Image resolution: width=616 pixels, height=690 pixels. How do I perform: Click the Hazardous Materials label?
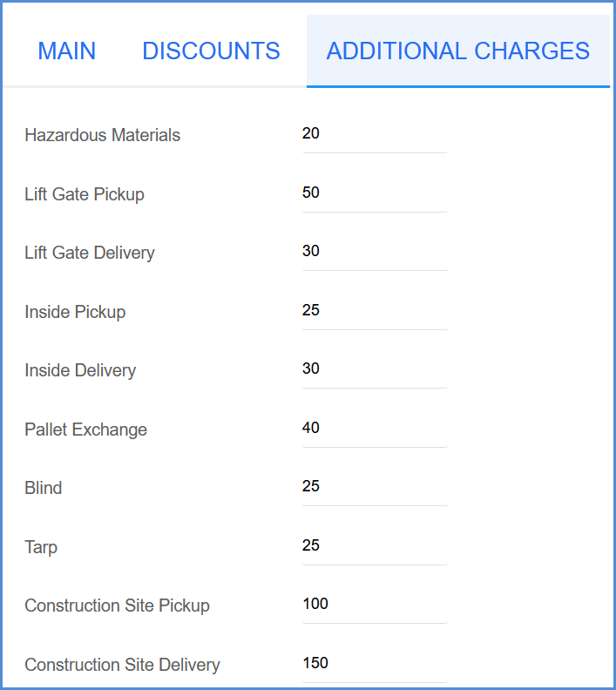(x=102, y=135)
